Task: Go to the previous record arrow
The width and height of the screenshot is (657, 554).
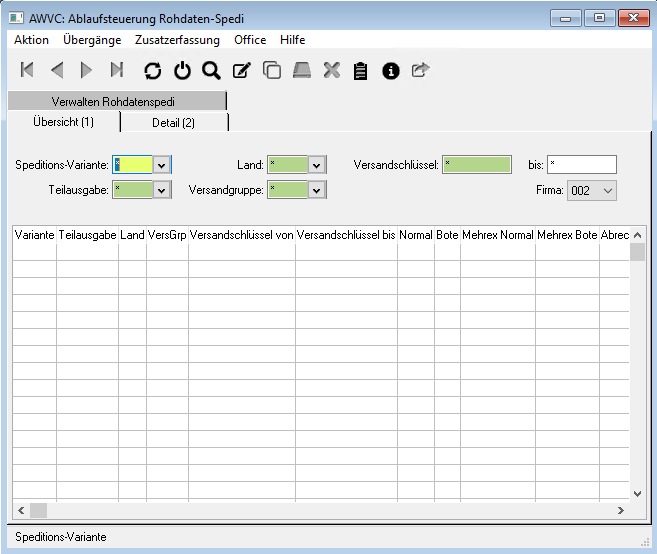Action: click(57, 70)
